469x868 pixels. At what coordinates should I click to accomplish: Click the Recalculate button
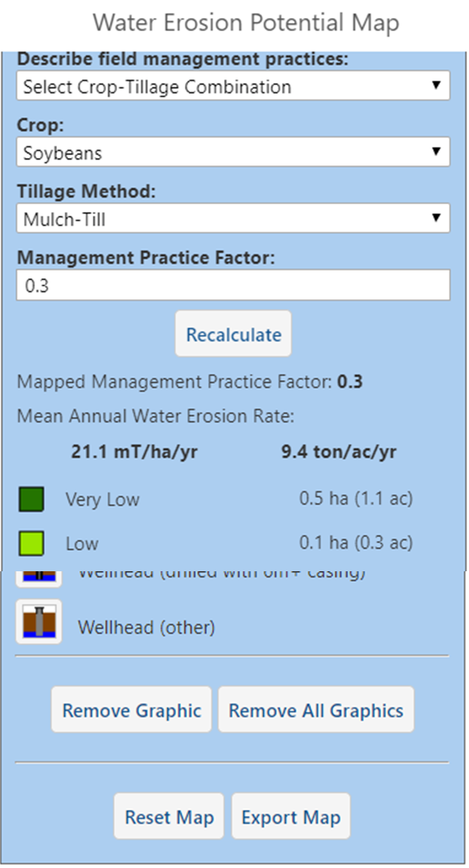coord(233,333)
